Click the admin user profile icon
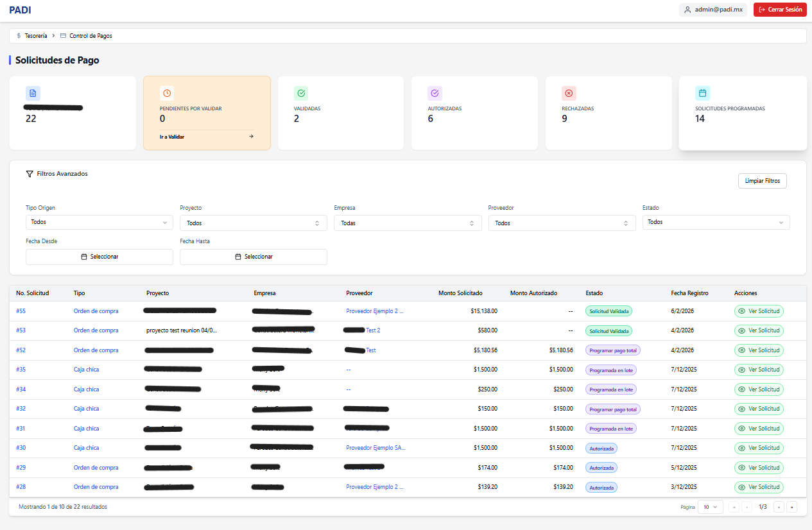This screenshot has width=812, height=530. (687, 10)
